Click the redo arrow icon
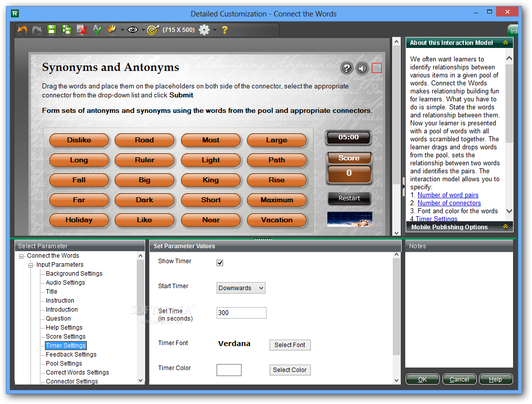Image resolution: width=532 pixels, height=404 pixels. click(x=36, y=30)
